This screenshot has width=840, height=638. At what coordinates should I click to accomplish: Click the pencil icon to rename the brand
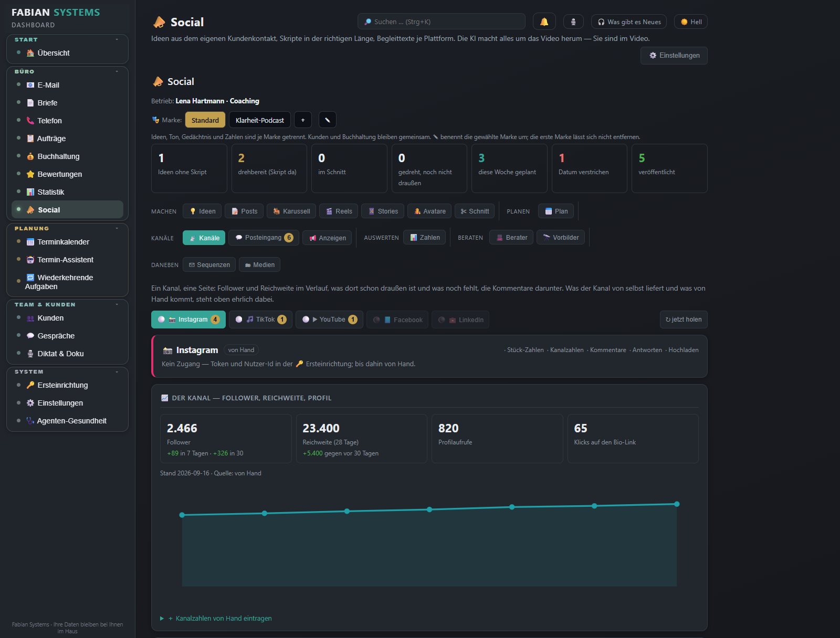327,120
